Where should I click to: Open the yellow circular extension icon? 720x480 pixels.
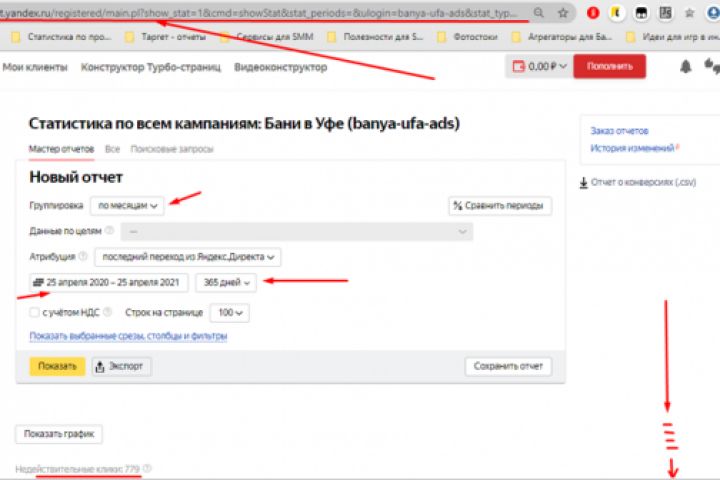617,13
